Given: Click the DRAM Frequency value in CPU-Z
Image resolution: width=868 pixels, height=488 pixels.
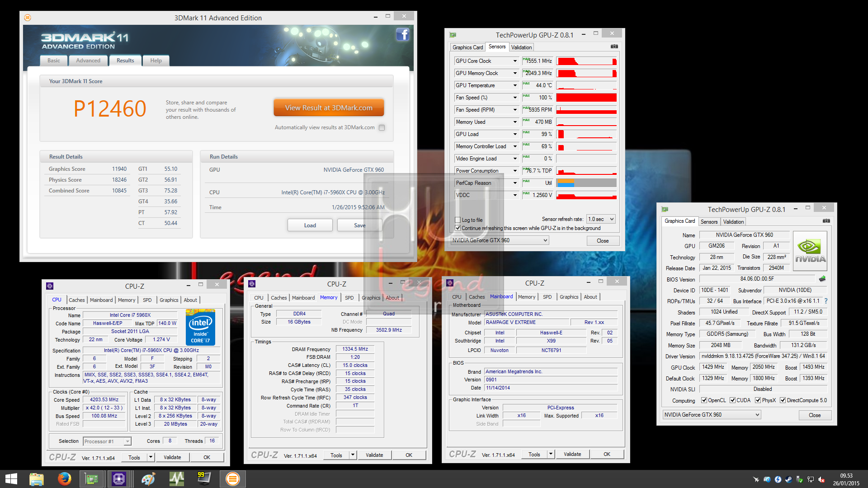Looking at the screenshot, I should (x=355, y=349).
